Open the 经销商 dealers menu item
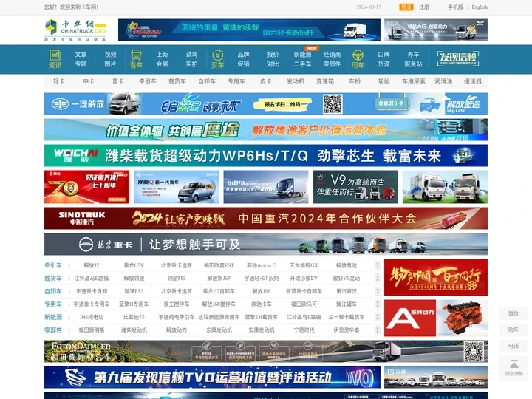 click(x=332, y=54)
